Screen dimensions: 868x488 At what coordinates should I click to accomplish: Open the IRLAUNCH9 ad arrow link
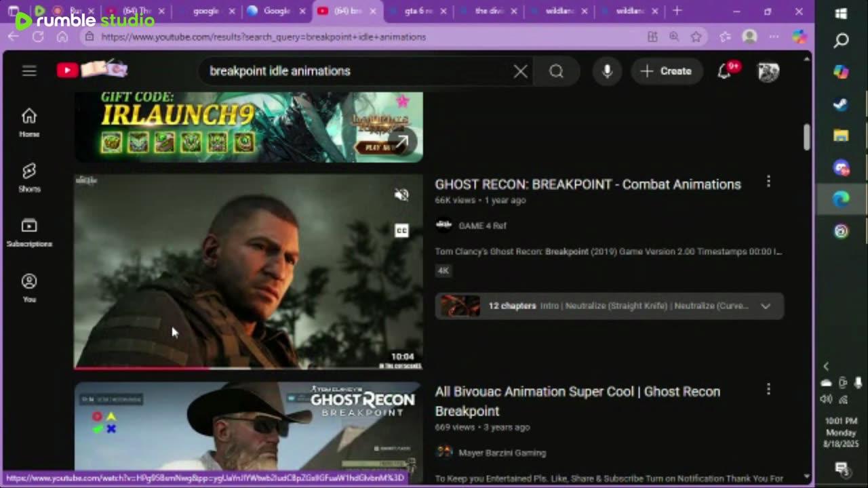click(401, 143)
